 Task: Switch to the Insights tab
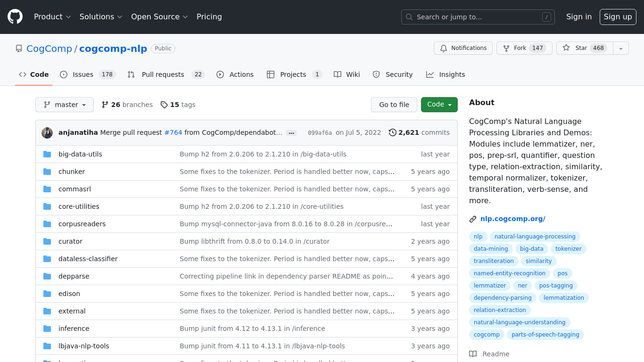coord(446,74)
